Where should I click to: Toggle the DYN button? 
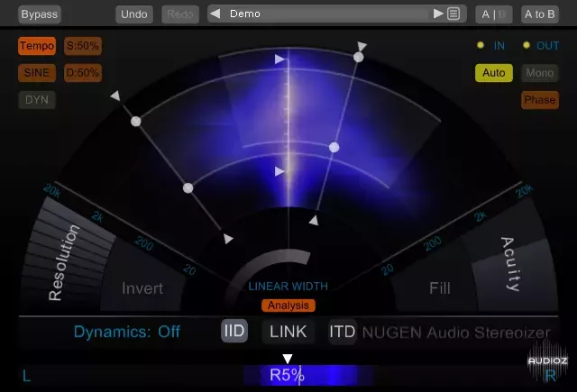click(x=37, y=100)
